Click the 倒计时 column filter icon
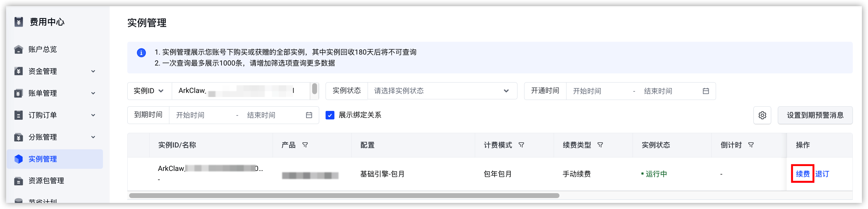The image size is (868, 209). click(751, 145)
